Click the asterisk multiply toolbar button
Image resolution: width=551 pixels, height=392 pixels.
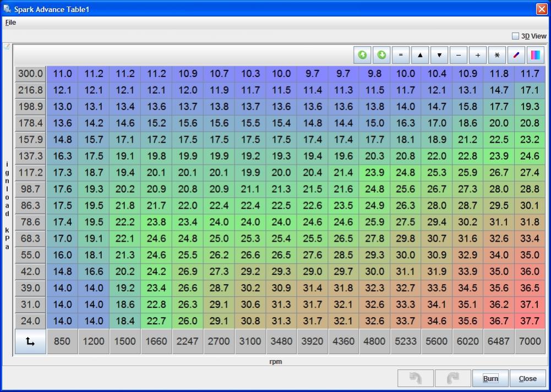(497, 55)
